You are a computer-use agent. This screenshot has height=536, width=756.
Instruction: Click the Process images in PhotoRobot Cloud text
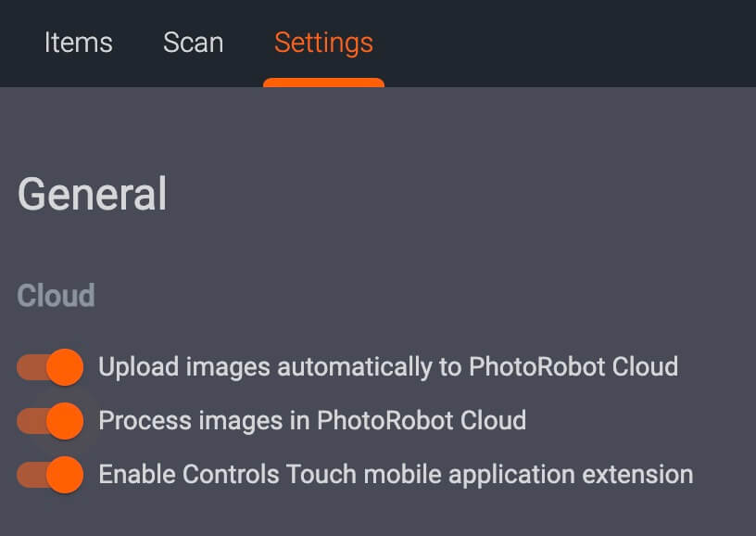310,420
